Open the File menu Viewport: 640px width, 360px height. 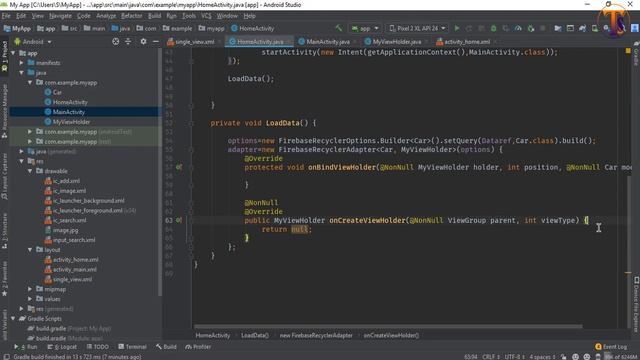pos(6,16)
